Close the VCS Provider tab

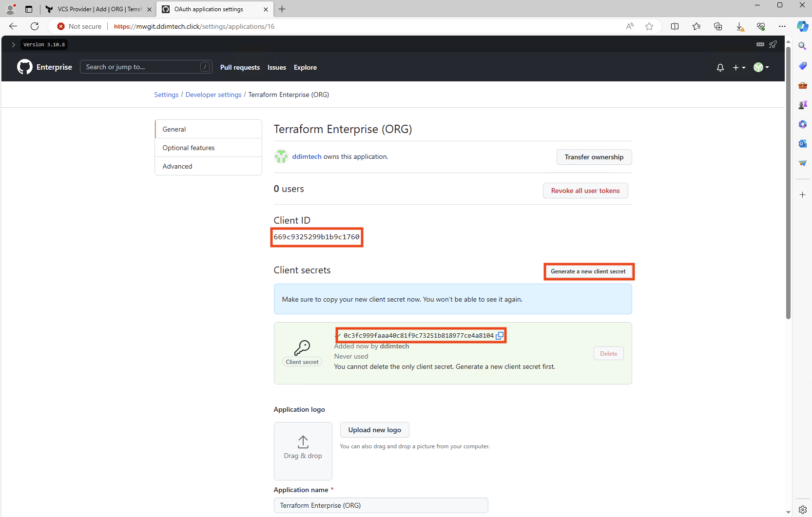pyautogui.click(x=149, y=9)
